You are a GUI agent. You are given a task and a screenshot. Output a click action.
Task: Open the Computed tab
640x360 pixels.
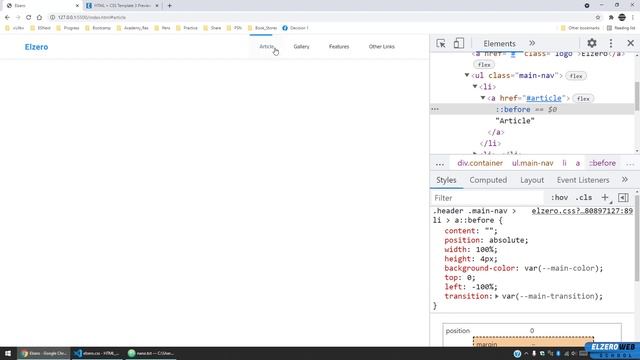pos(488,180)
